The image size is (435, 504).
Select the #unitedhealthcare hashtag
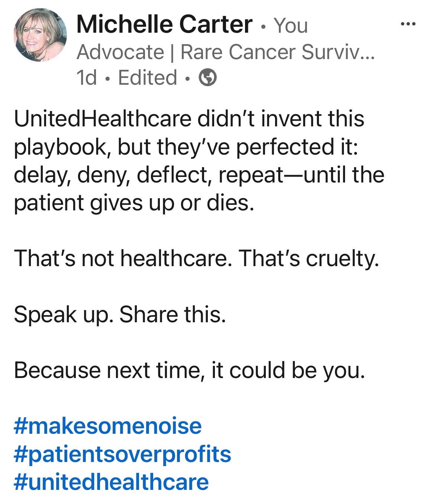pyautogui.click(x=111, y=482)
